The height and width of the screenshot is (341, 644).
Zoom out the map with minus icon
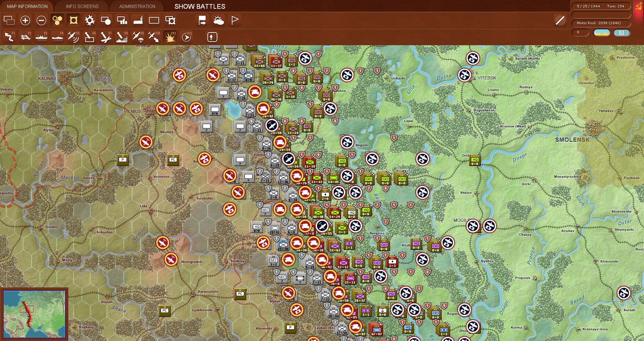click(x=41, y=20)
